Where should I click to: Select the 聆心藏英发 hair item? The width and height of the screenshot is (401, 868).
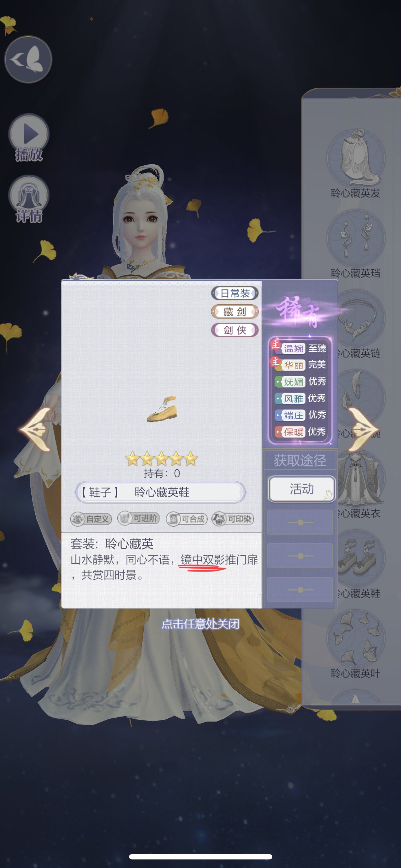tap(355, 164)
